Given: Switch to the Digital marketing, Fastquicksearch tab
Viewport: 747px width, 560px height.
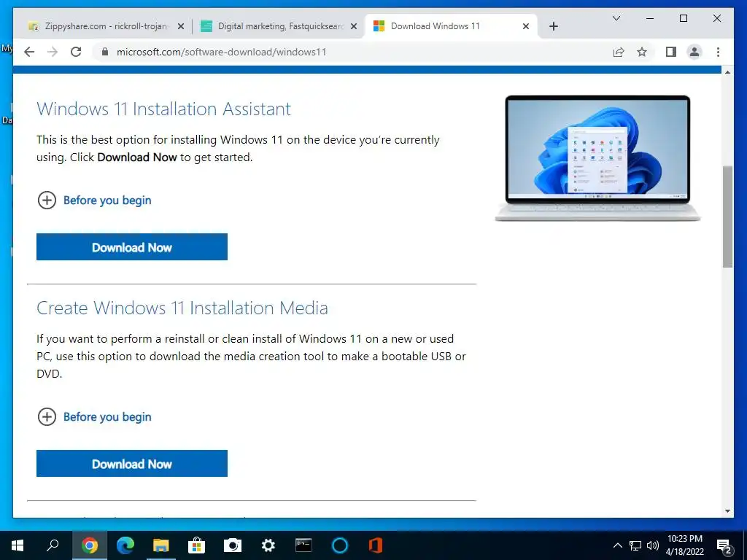Looking at the screenshot, I should (x=279, y=26).
